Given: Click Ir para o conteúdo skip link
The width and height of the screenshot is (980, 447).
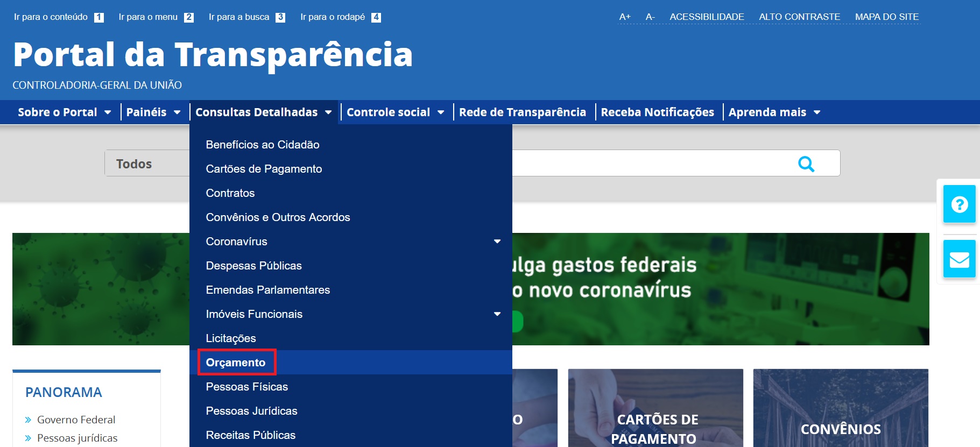Looking at the screenshot, I should coord(59,17).
